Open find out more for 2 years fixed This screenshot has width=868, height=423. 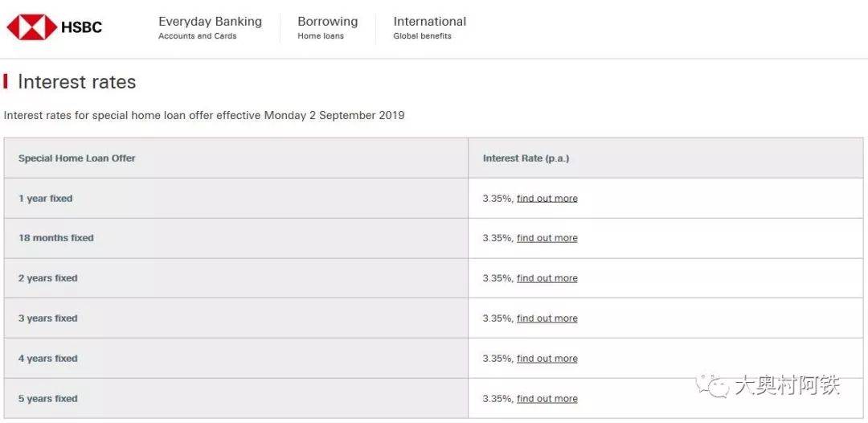pos(547,278)
